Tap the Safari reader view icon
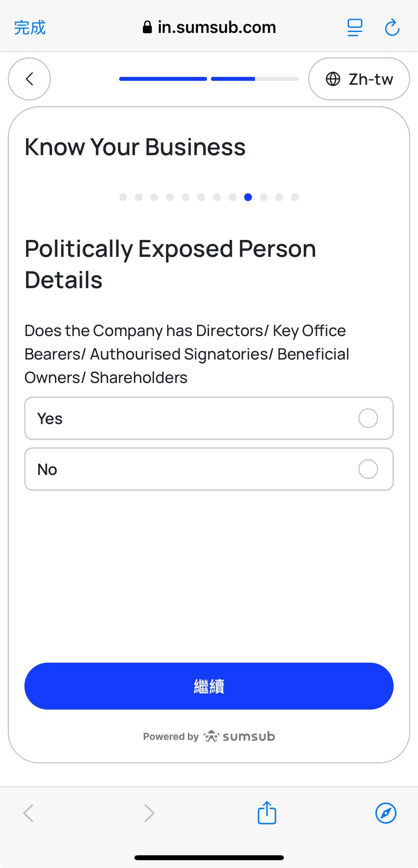Viewport: 418px width, 868px height. (x=355, y=28)
